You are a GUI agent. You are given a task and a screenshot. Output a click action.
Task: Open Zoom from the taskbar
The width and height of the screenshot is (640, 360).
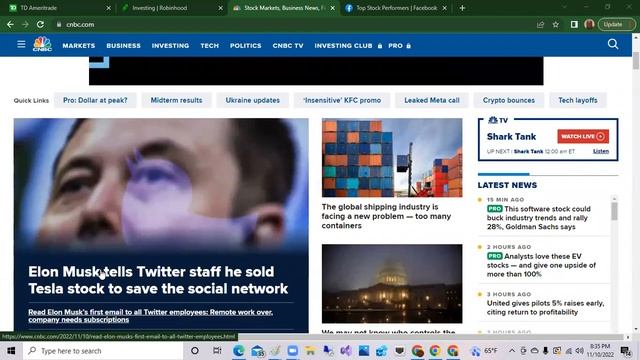tap(292, 351)
